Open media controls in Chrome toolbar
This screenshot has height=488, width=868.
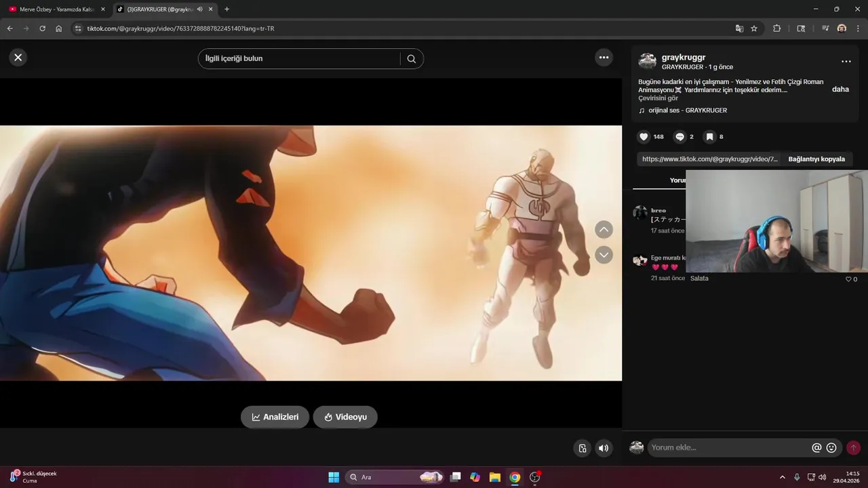[825, 28]
